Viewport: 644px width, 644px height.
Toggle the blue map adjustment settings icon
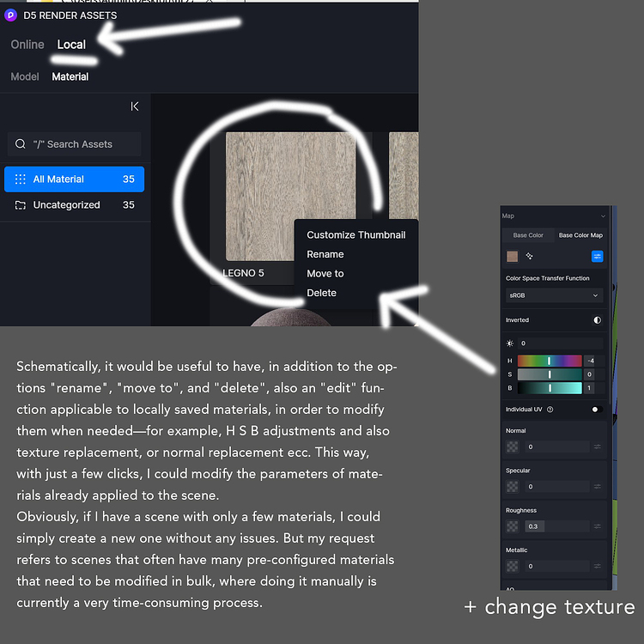pos(597,256)
